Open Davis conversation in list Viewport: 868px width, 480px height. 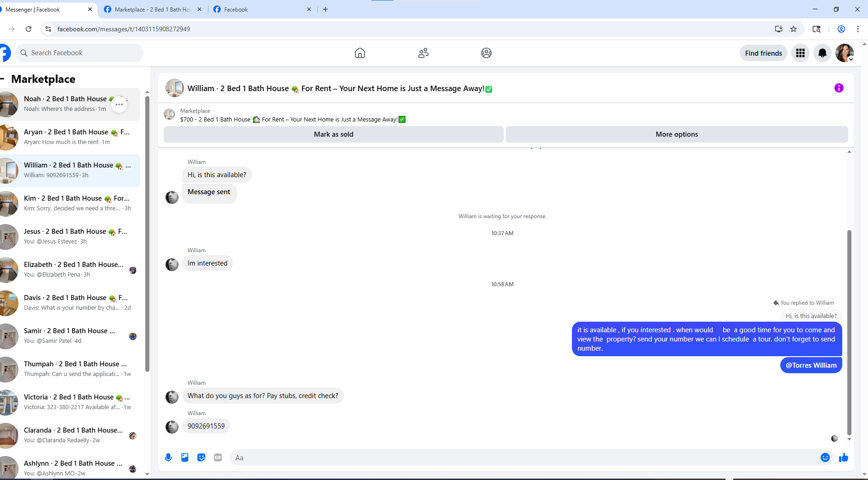tap(70, 303)
